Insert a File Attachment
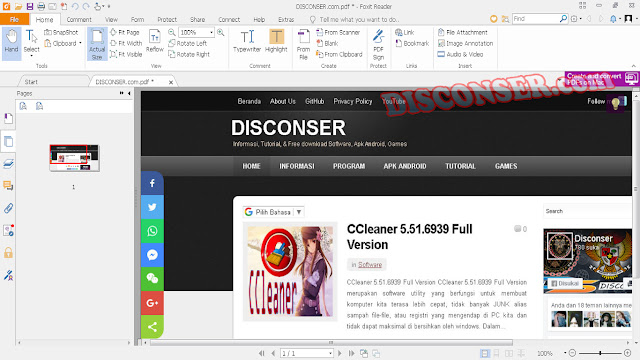640x360 pixels. 462,32
